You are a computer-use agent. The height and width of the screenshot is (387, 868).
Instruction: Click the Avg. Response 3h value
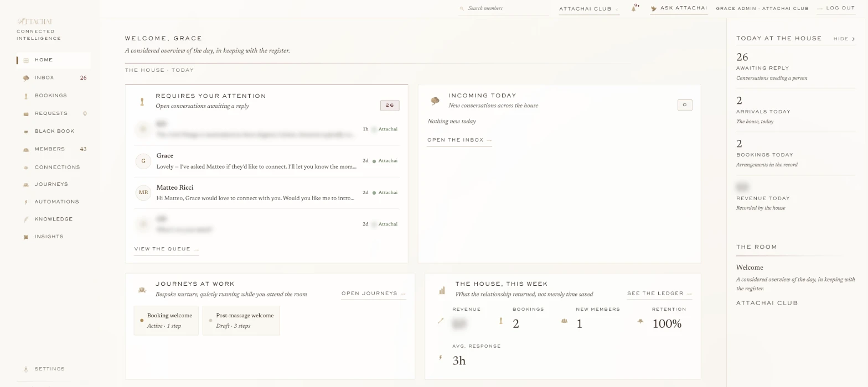tap(459, 361)
